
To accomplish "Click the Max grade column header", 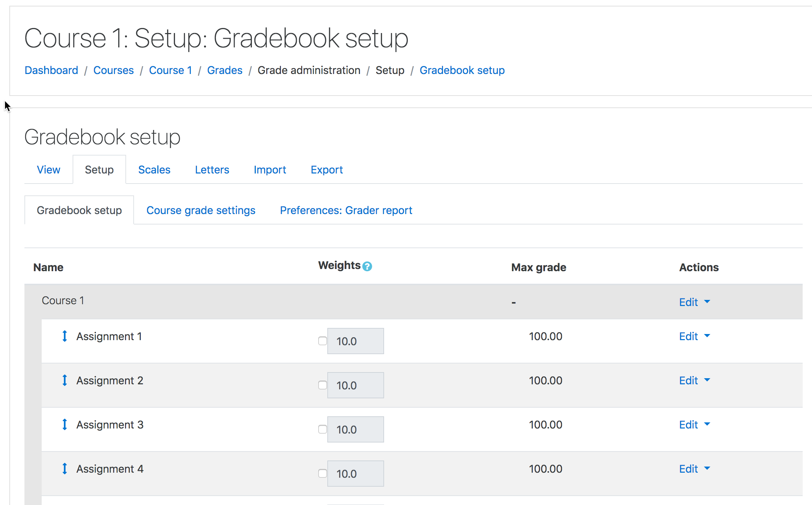I will (539, 267).
